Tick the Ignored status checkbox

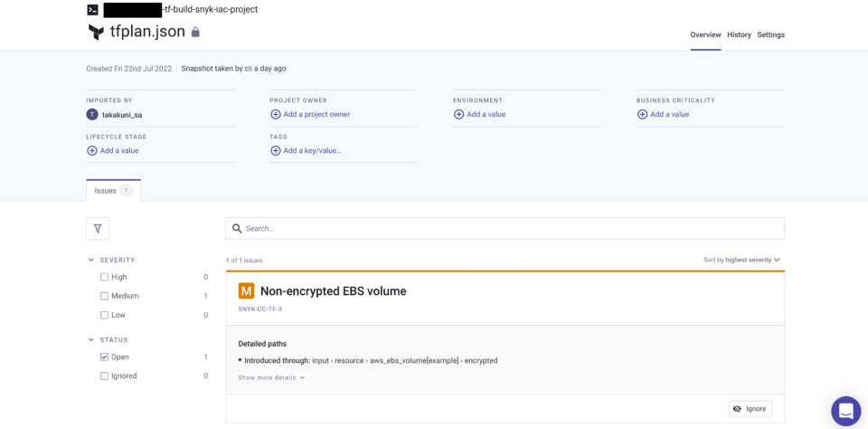pyautogui.click(x=104, y=376)
